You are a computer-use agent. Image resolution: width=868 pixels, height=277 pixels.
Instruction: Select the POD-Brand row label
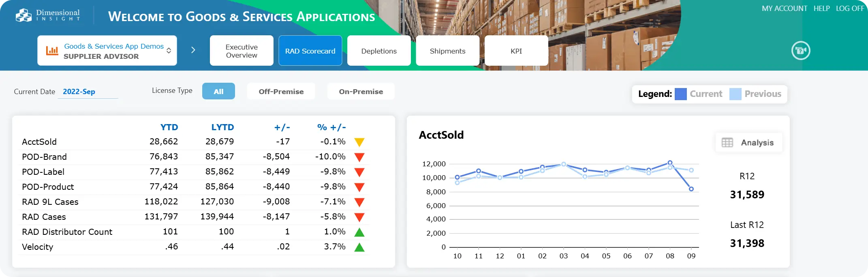click(44, 157)
